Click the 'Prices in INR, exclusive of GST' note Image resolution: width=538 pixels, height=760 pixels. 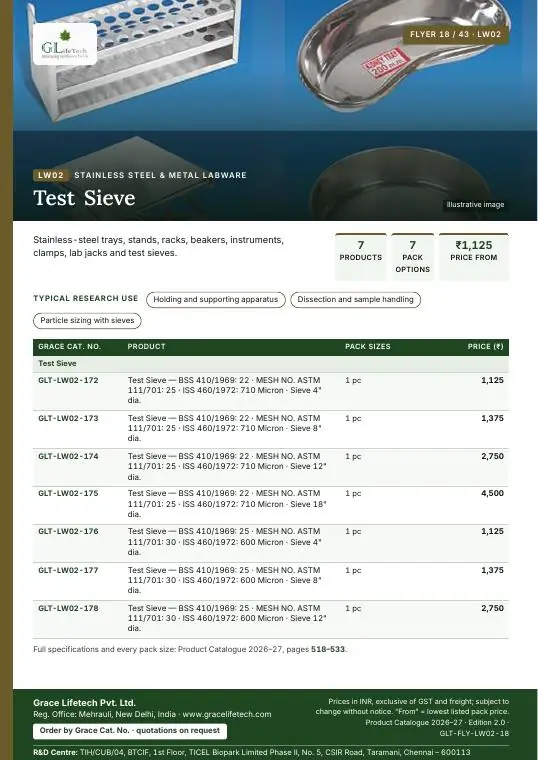click(x=412, y=707)
